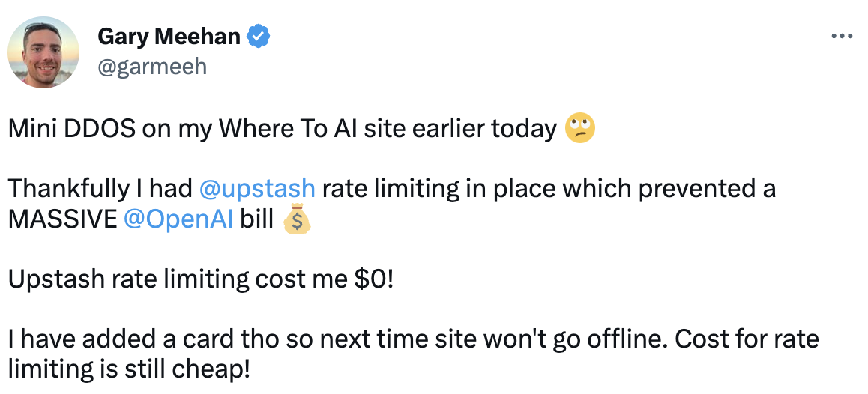Visit the @OpenAI mention link
Viewport: 868px width, 394px height.
click(179, 219)
